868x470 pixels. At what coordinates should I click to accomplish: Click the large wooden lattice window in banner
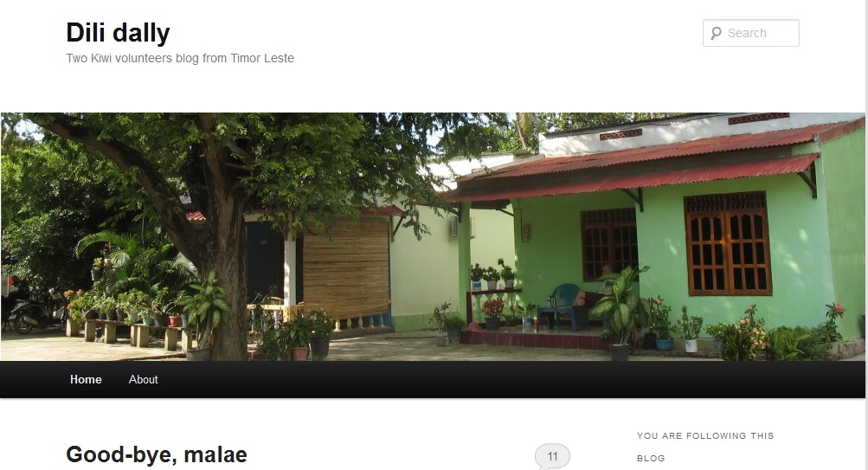pos(728,244)
